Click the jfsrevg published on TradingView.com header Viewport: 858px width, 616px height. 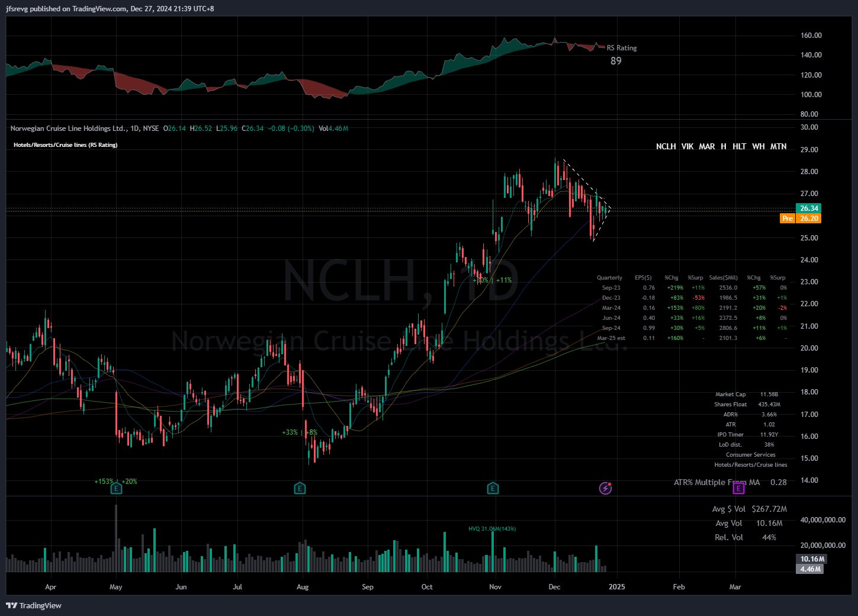tap(110, 9)
